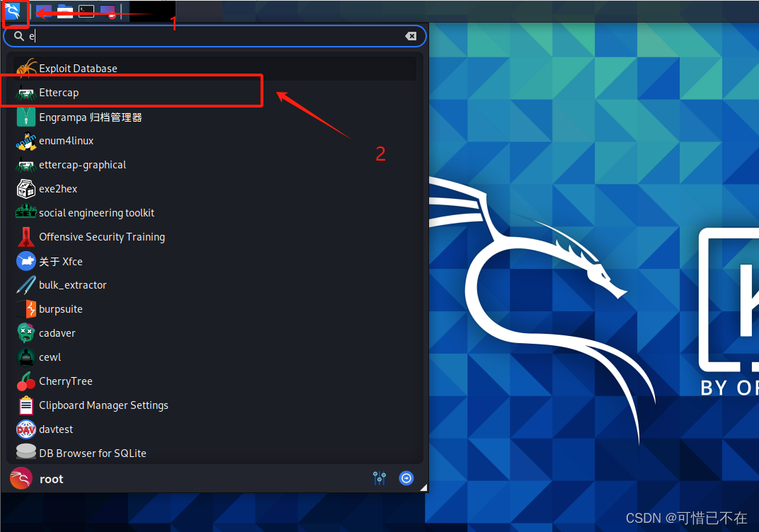Clear the search field text
759x532 pixels.
pyautogui.click(x=411, y=36)
